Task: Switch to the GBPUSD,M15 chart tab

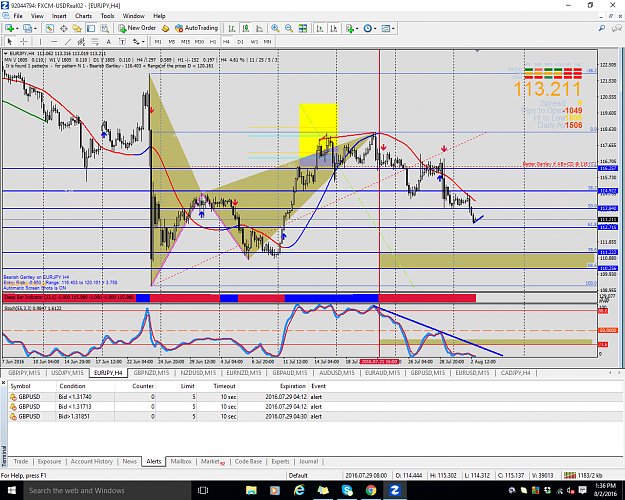Action: coord(427,373)
